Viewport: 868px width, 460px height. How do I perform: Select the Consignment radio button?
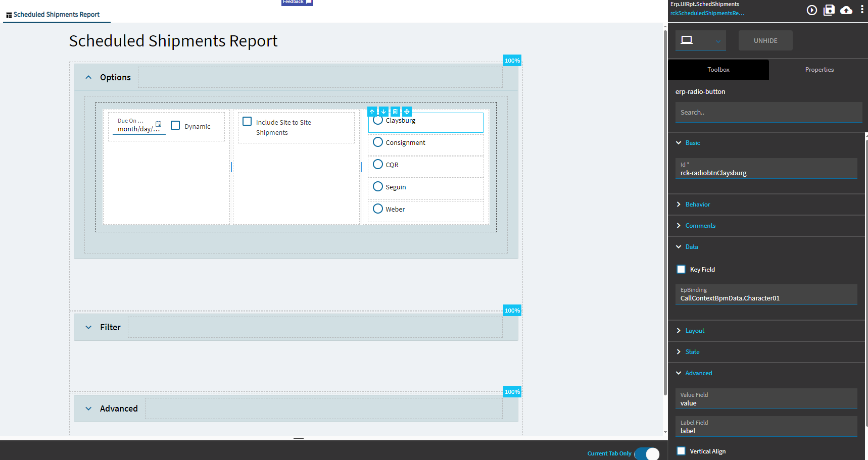(378, 142)
